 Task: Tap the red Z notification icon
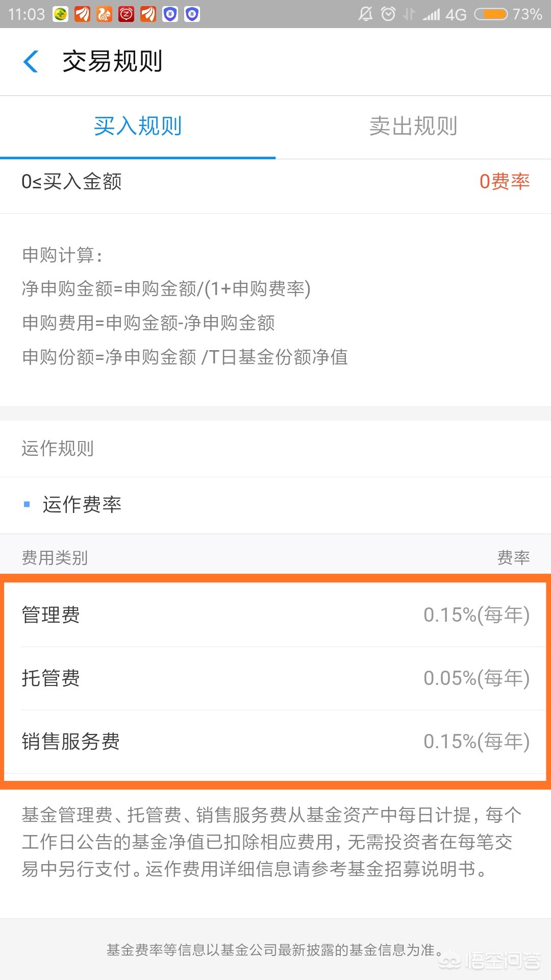[126, 14]
